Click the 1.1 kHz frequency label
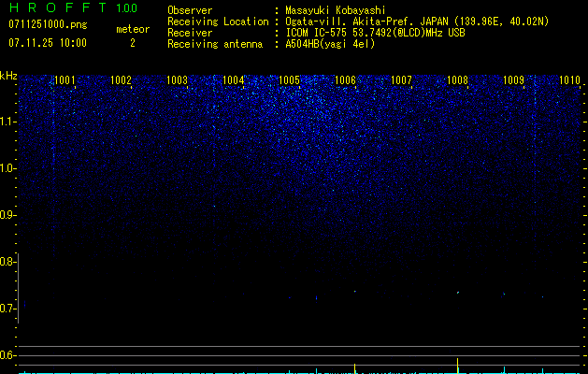 [7, 122]
